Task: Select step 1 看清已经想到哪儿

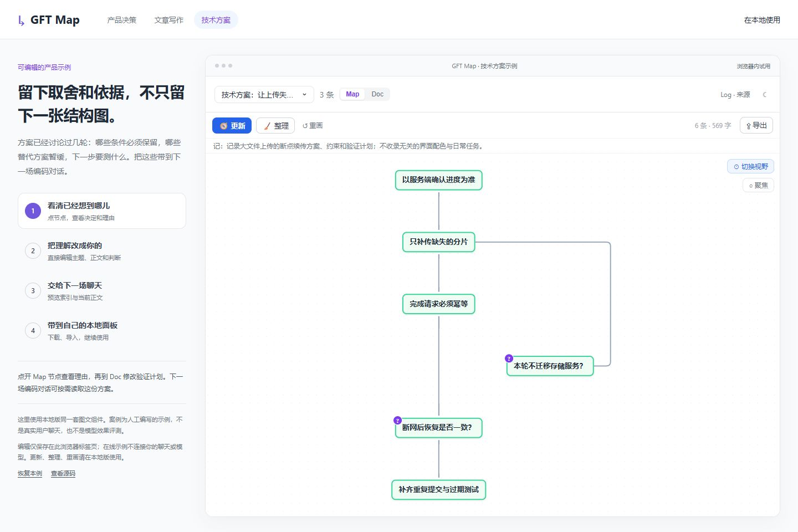Action: 102,211
